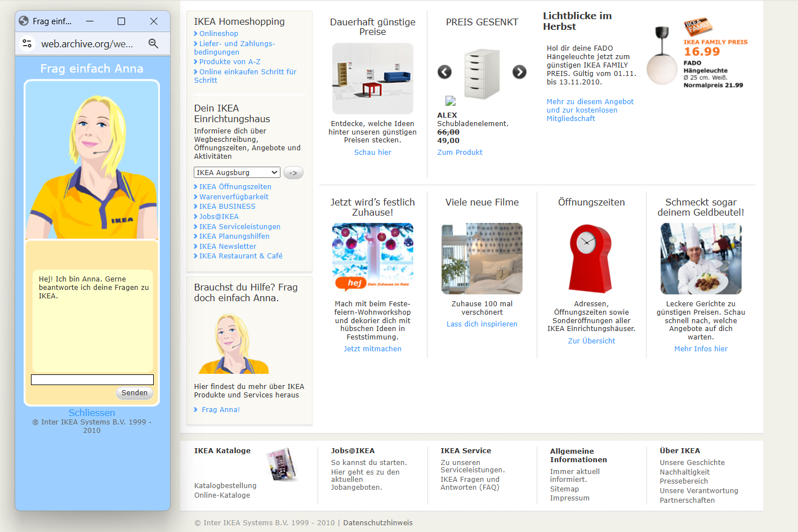Open Unsere Verantwortung footer link
The height and width of the screenshot is (532, 798).
tap(699, 491)
